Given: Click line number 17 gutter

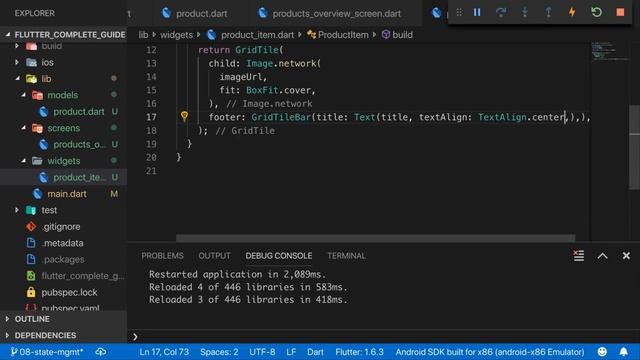Looking at the screenshot, I should point(151,117).
